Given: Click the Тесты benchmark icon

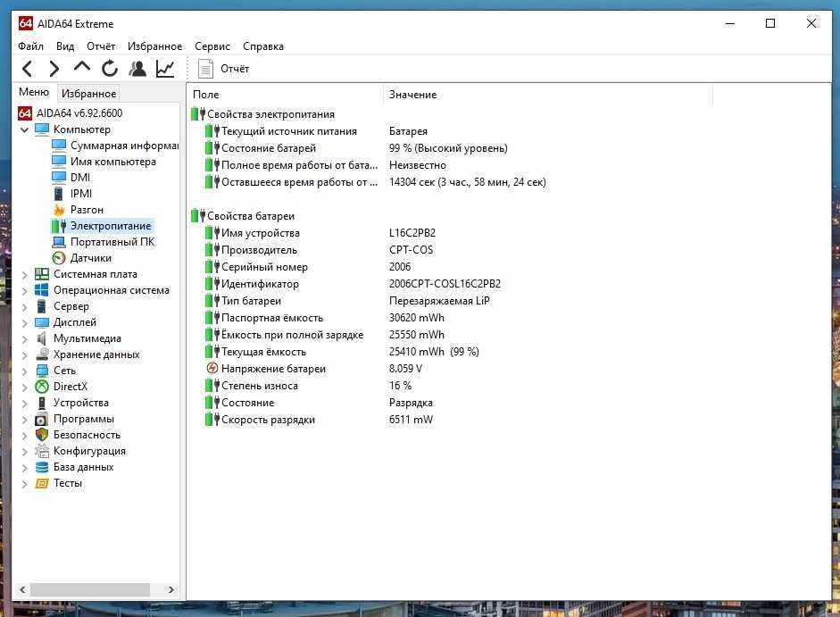Looking at the screenshot, I should pos(42,483).
